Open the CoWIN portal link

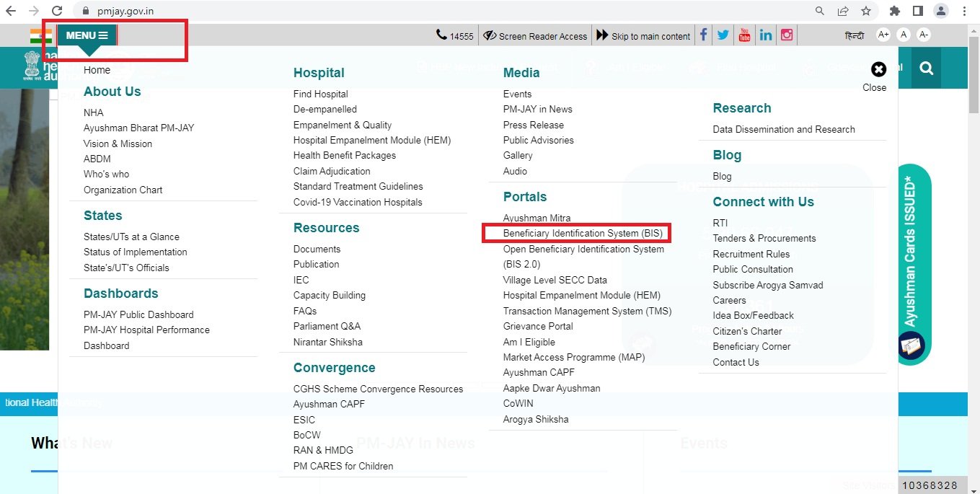click(518, 404)
